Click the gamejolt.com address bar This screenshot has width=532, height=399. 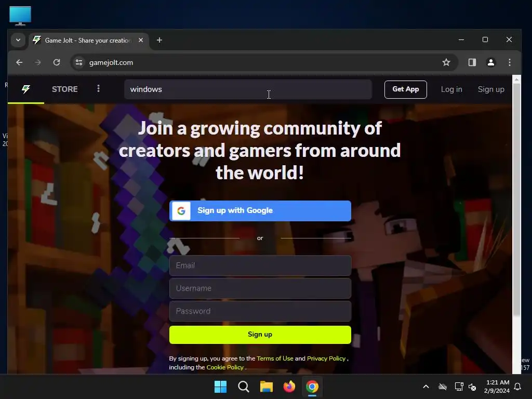(264, 62)
